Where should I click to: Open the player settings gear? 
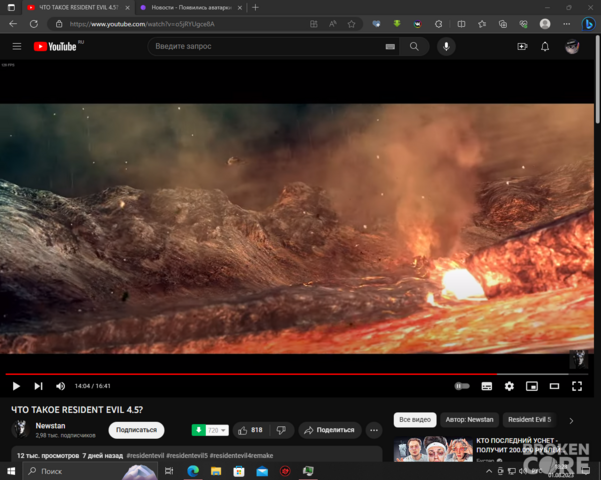(509, 386)
